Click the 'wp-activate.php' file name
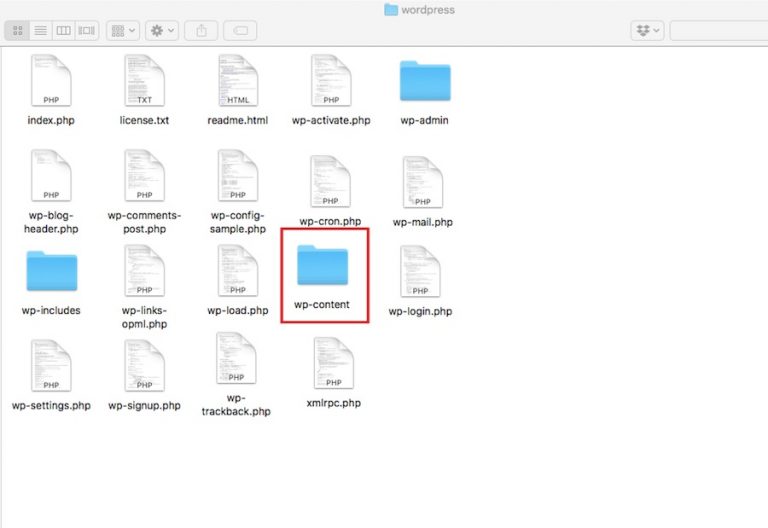Screen dimensions: 768x528 click(331, 120)
